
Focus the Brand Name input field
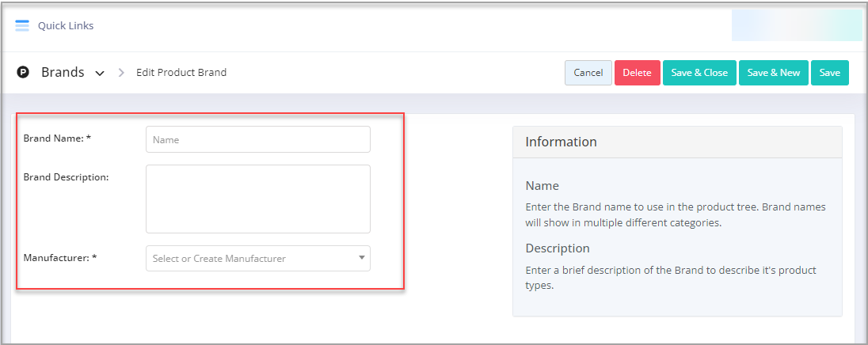tap(258, 139)
